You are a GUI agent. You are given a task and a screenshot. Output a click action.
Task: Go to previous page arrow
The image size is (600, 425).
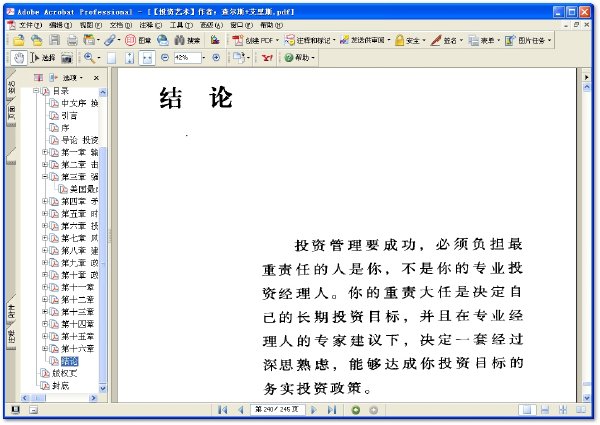click(241, 410)
